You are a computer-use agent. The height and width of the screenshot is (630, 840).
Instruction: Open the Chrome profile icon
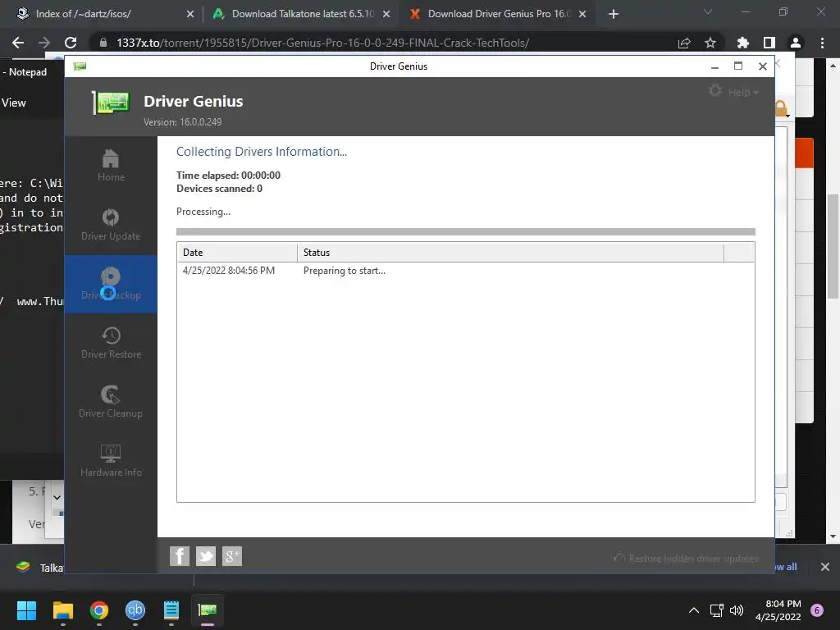click(796, 43)
